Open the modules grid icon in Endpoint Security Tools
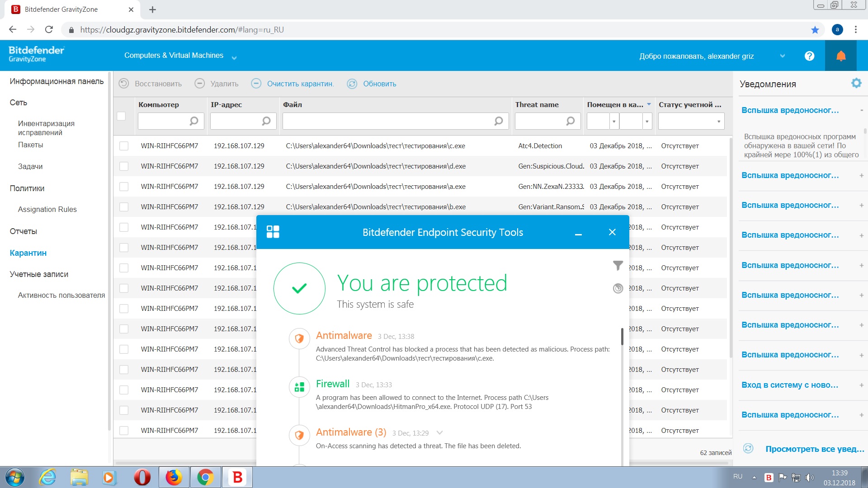 [273, 232]
